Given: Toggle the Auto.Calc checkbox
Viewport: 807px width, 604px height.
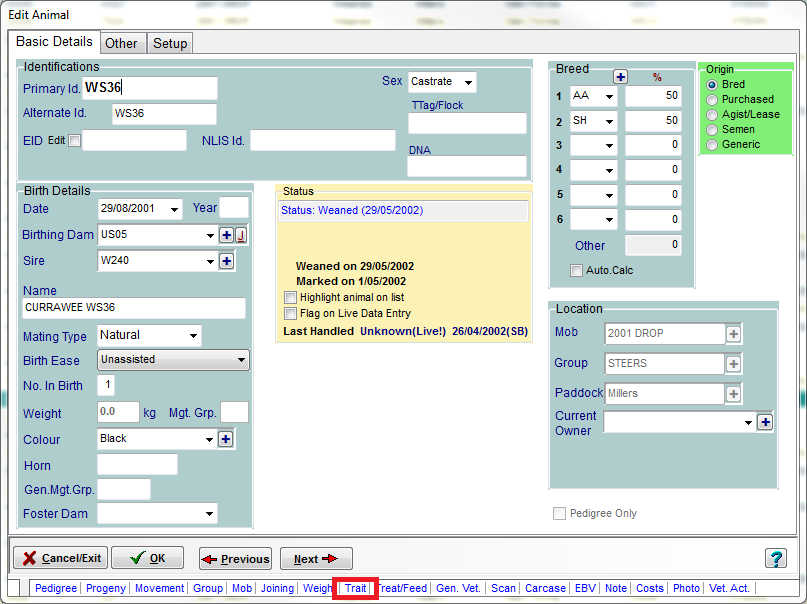Looking at the screenshot, I should tap(576, 271).
